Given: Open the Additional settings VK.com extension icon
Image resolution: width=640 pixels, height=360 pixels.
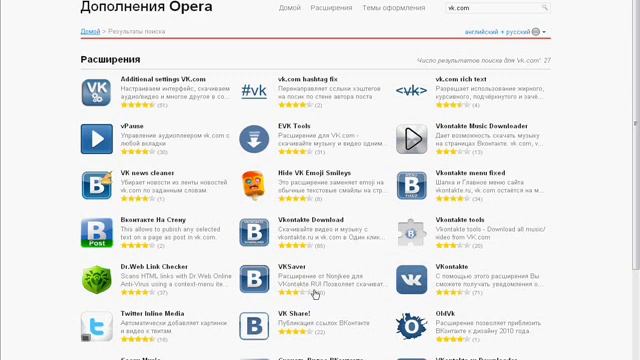Looking at the screenshot, I should pyautogui.click(x=96, y=92).
